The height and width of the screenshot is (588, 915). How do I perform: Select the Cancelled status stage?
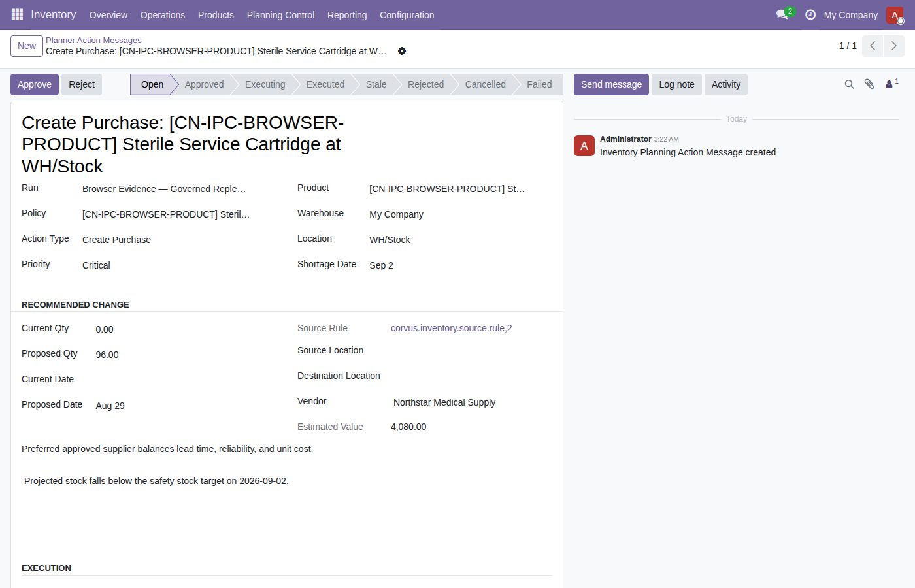coord(485,84)
